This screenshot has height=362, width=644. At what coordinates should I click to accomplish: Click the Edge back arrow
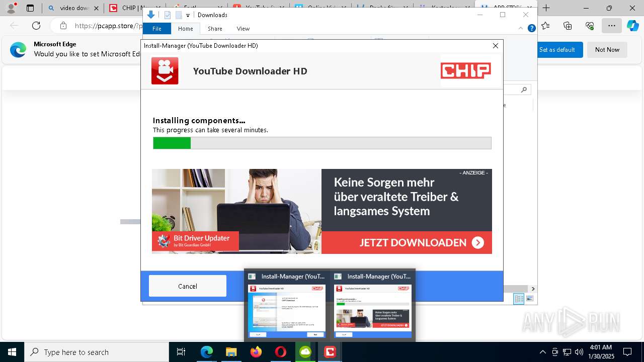[x=14, y=26]
